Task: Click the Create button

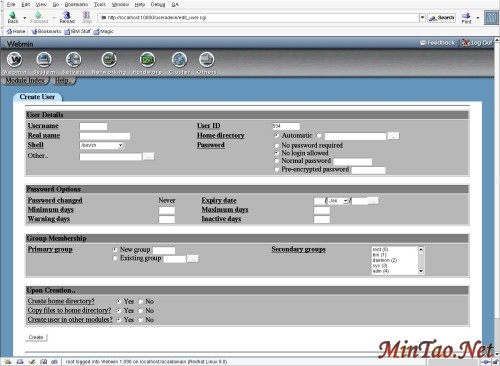Action: [x=36, y=337]
